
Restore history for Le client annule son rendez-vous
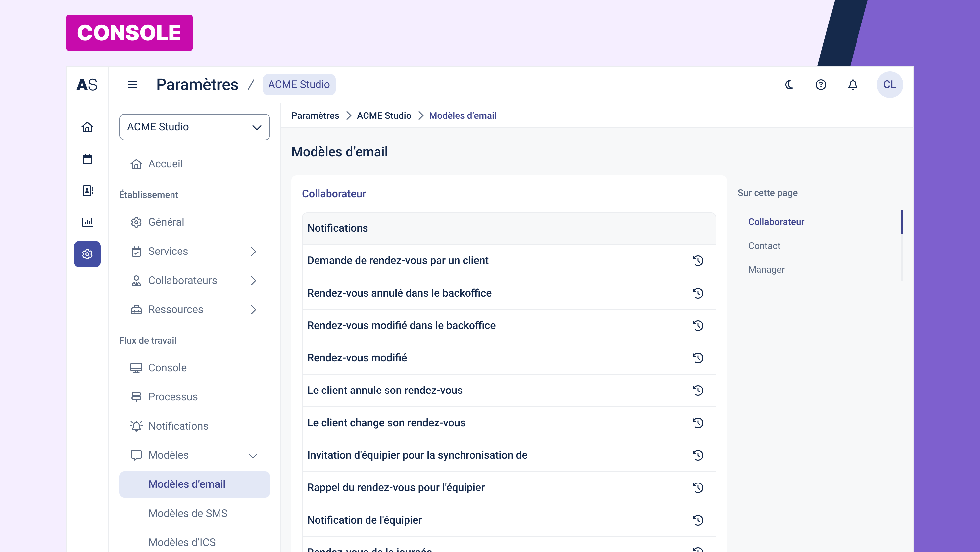[697, 390]
